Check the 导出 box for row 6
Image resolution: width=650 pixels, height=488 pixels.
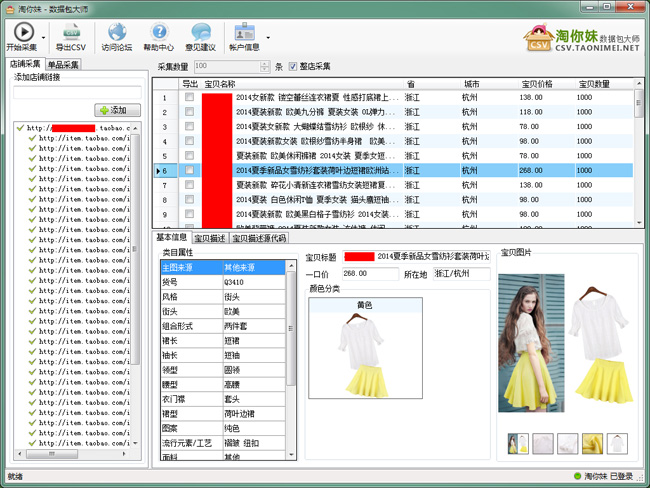pyautogui.click(x=190, y=171)
